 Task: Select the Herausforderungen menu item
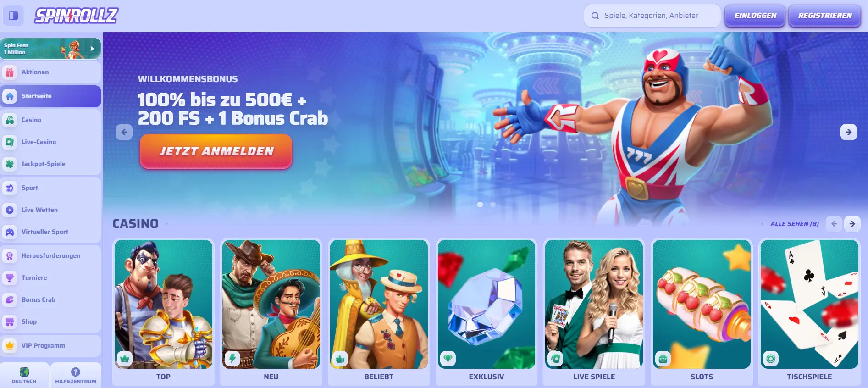click(x=50, y=255)
